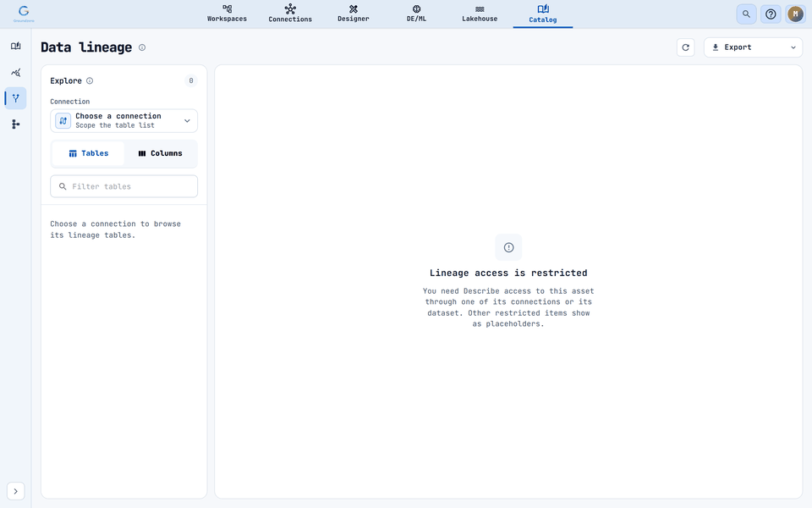Click the Connection field label
Image resolution: width=812 pixels, height=508 pixels.
pos(70,102)
